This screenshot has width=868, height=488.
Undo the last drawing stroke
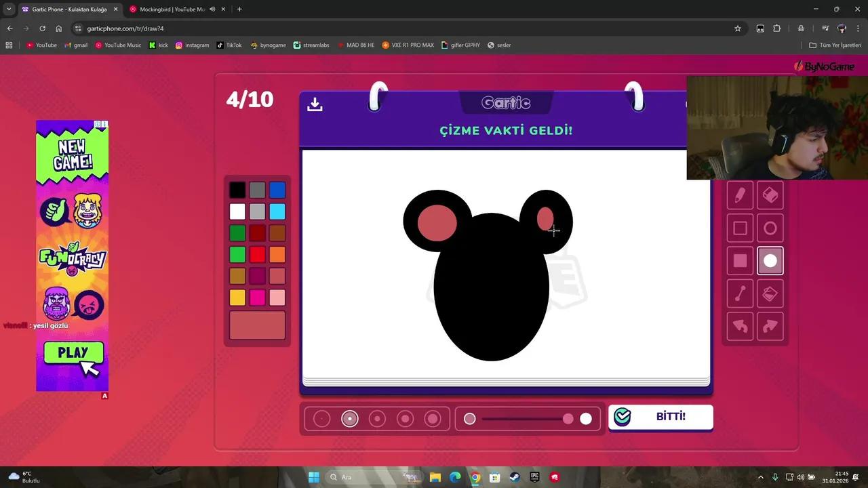click(740, 326)
